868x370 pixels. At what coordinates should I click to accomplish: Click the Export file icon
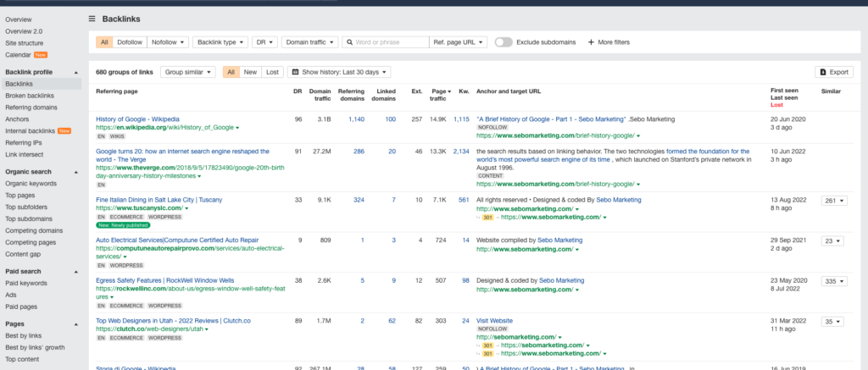point(823,72)
